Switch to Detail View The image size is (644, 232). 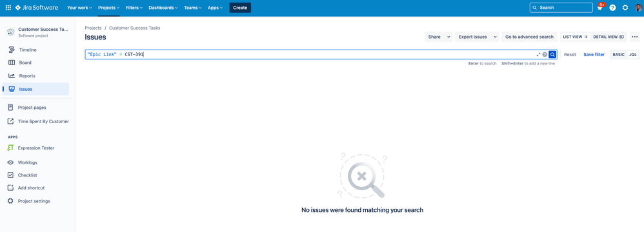click(x=609, y=37)
